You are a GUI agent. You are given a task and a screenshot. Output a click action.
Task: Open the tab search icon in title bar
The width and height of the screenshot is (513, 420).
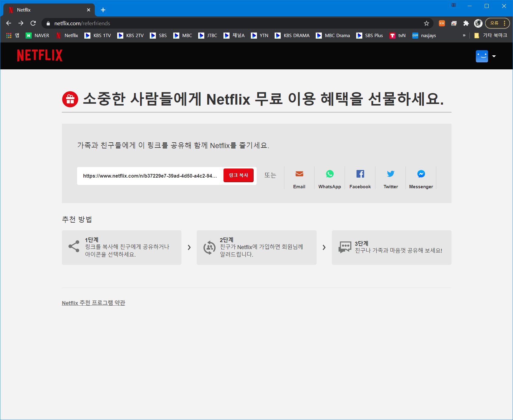click(x=454, y=5)
